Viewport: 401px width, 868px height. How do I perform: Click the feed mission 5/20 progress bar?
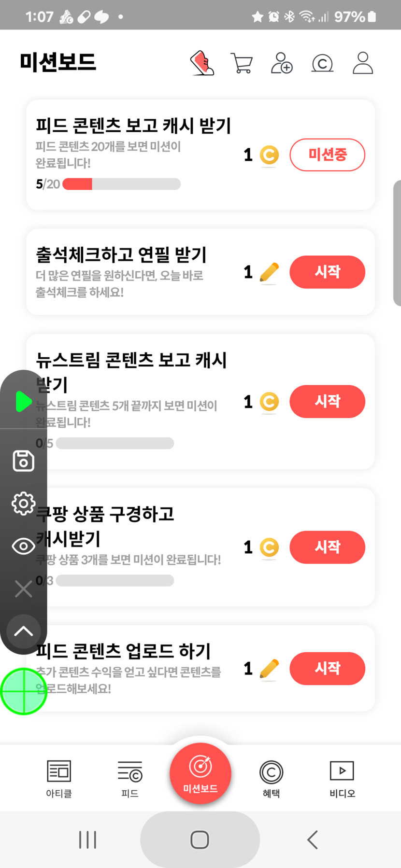121,184
